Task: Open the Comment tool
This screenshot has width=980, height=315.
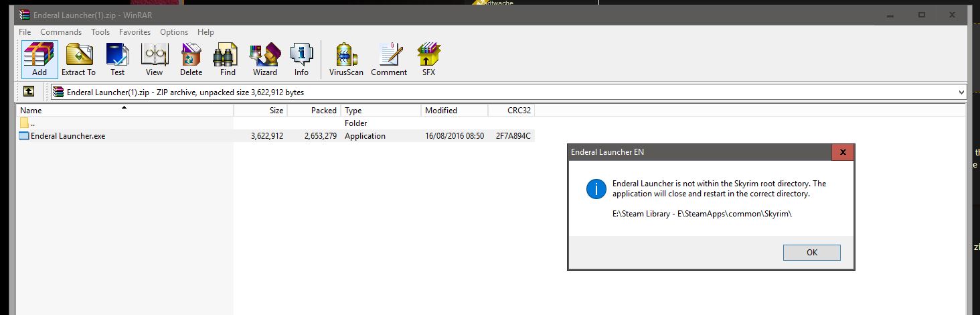Action: coord(389,60)
